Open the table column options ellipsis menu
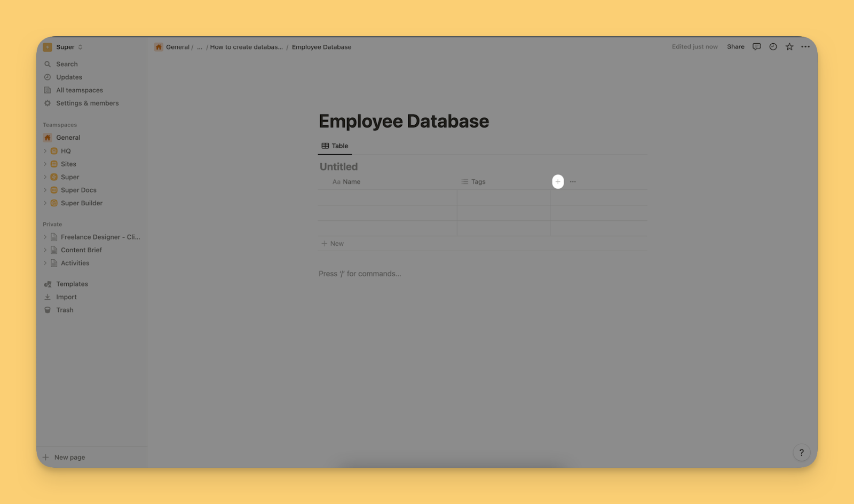 (573, 182)
